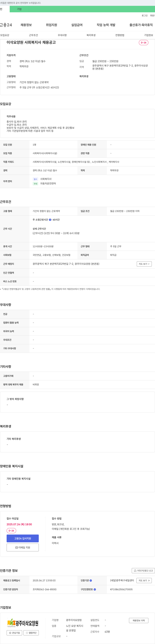The width and height of the screenshot is (155, 644).
Task: Click the certification number KF10862506270005
Action: pos(121,589)
